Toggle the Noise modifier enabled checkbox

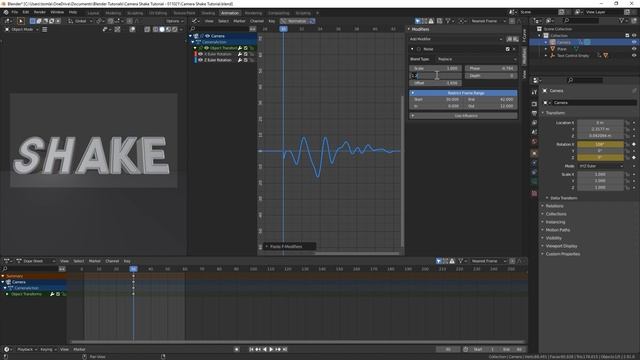(508, 49)
